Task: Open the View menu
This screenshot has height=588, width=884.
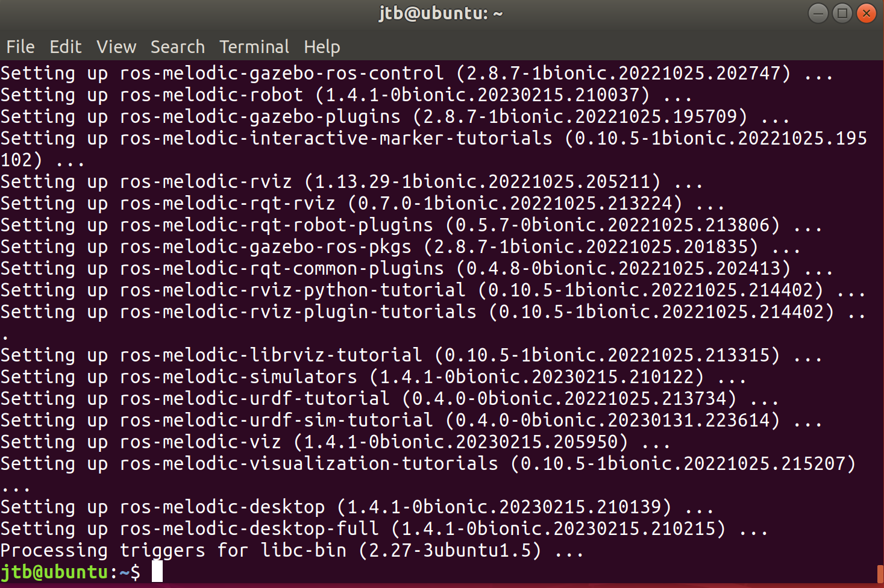Action: click(x=116, y=46)
